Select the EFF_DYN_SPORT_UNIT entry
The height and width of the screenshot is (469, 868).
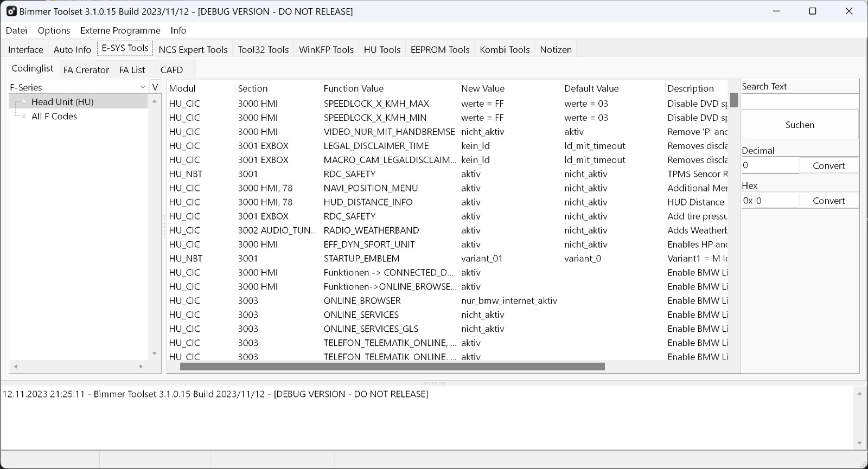coord(448,245)
